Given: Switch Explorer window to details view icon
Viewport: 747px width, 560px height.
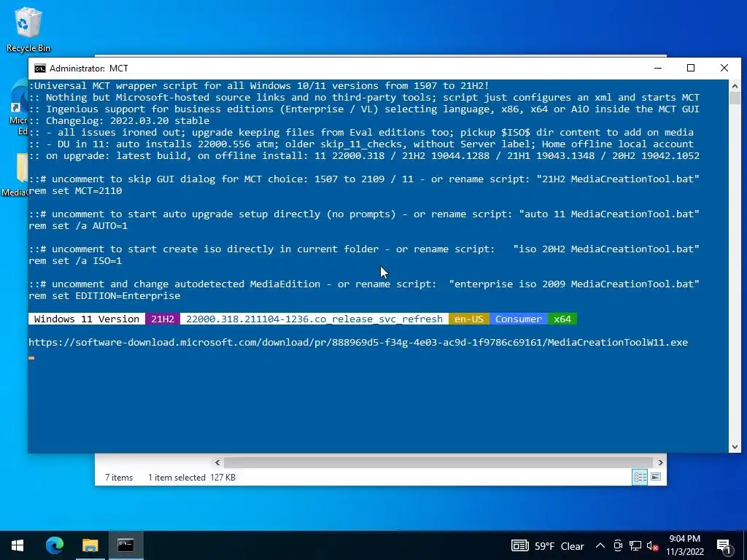Looking at the screenshot, I should coord(639,477).
